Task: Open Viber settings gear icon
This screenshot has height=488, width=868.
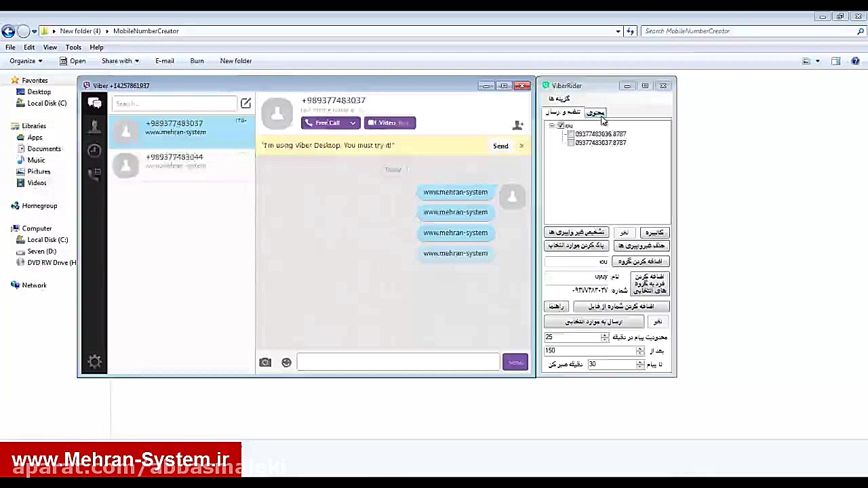Action: click(x=94, y=362)
